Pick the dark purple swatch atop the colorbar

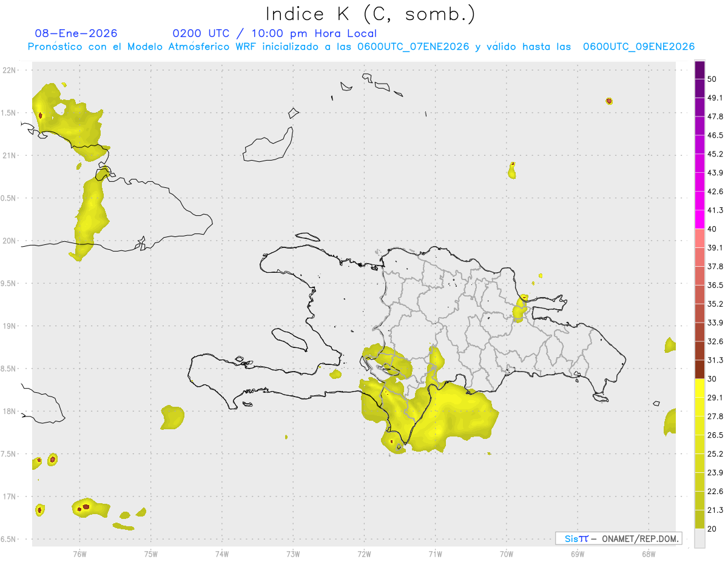click(699, 70)
